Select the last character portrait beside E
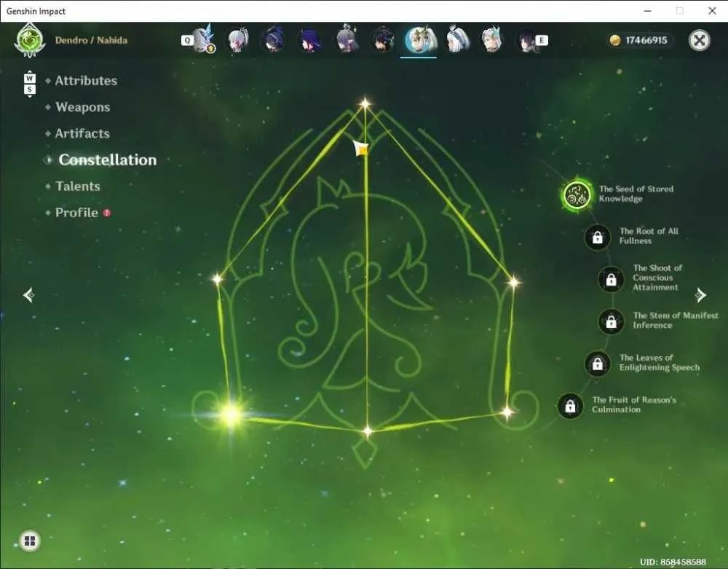Screen dimensions: 728x569 point(527,40)
